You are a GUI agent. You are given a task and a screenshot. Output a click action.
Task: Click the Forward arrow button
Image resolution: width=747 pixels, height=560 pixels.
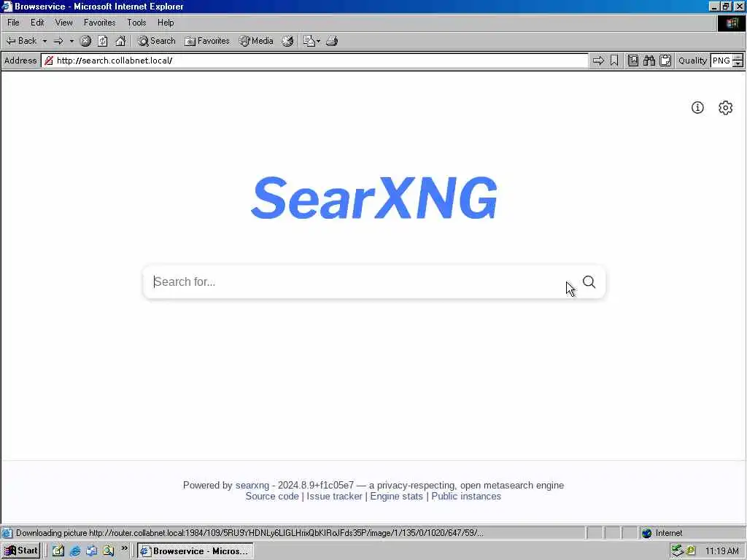click(x=58, y=41)
